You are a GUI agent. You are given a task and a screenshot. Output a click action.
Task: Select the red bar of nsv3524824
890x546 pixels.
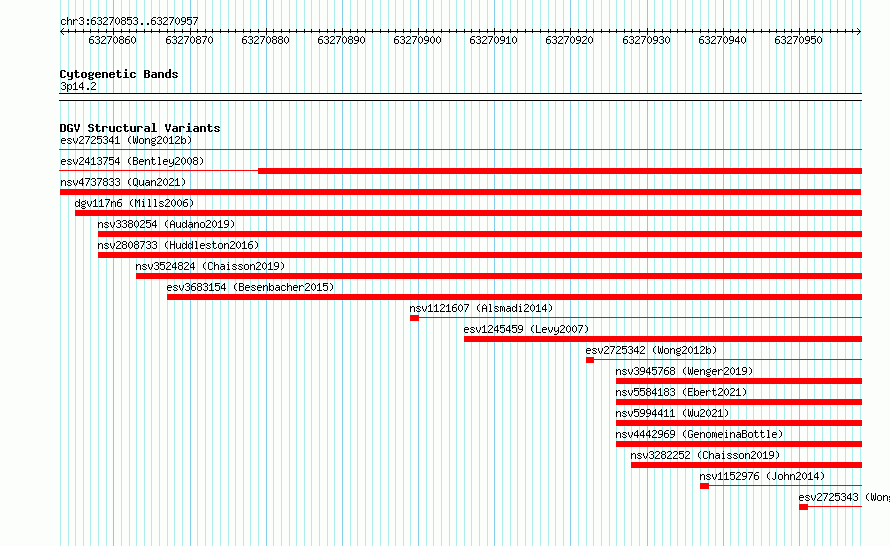pyautogui.click(x=499, y=276)
